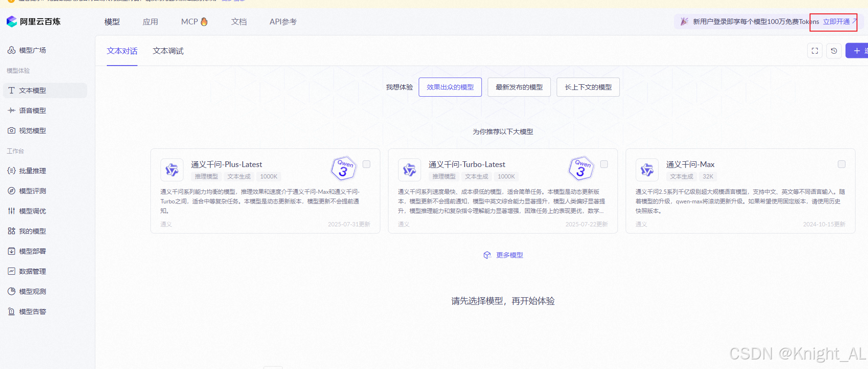Viewport: 868px width, 369px height.
Task: Open the 文档 top menu
Action: pos(239,22)
